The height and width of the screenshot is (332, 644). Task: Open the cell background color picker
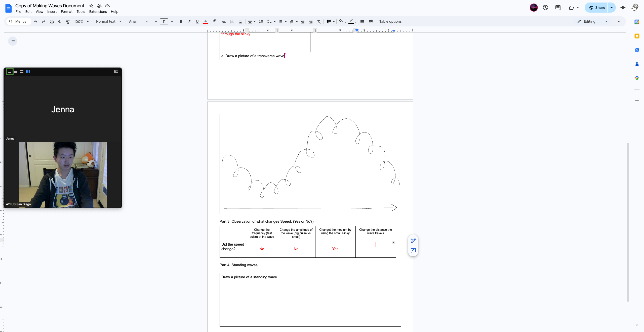[x=343, y=22]
